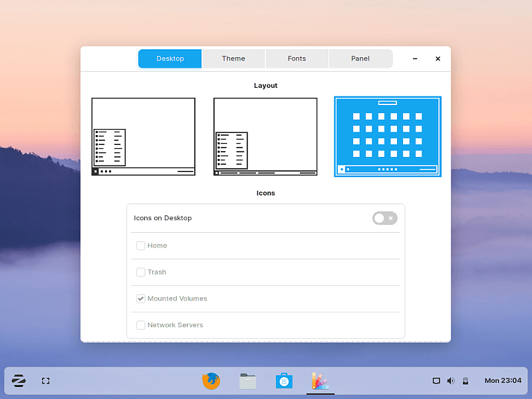Open battery status from the system tray
The width and height of the screenshot is (532, 399).
(x=465, y=380)
